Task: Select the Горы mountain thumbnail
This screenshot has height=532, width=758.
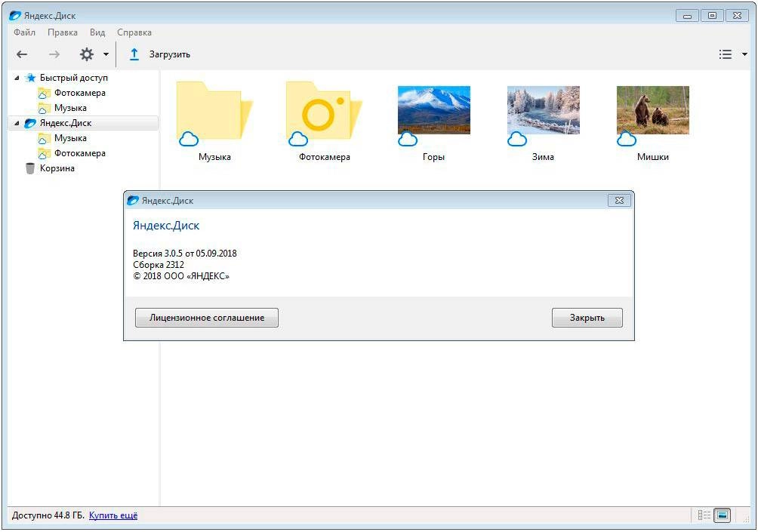Action: tap(433, 109)
